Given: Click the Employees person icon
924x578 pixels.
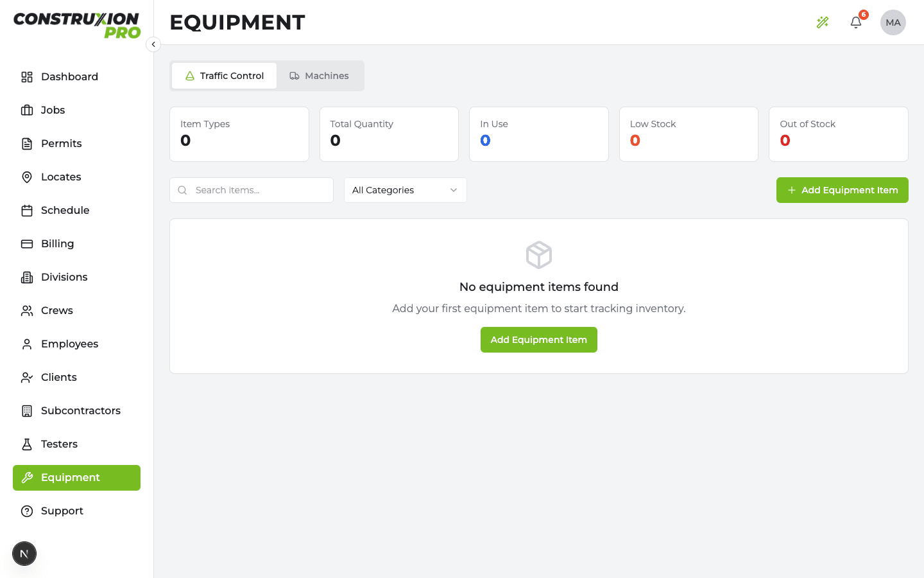Looking at the screenshot, I should (27, 344).
